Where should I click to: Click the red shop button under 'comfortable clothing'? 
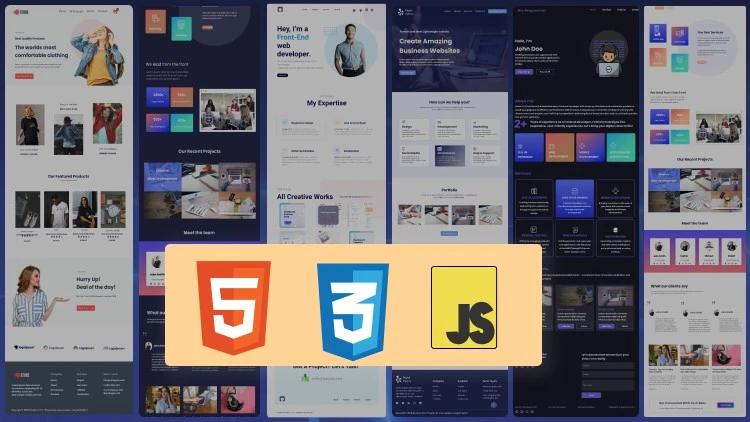pyautogui.click(x=24, y=76)
